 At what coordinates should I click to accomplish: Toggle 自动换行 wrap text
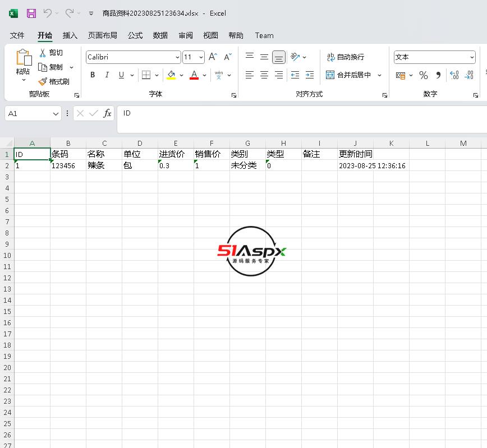346,57
